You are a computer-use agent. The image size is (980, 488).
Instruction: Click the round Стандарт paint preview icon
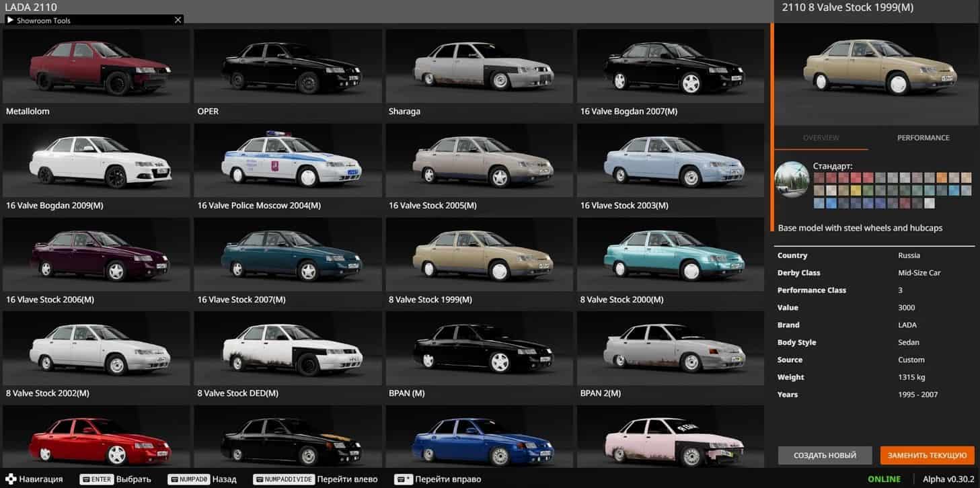coord(792,180)
